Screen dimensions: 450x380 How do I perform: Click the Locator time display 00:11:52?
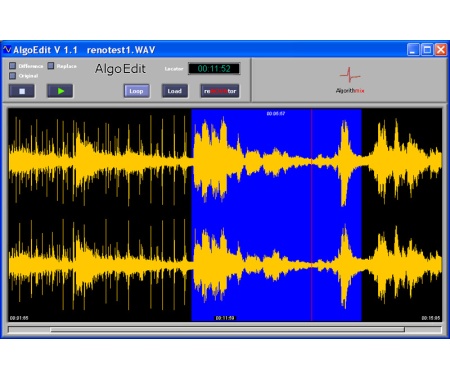(214, 69)
